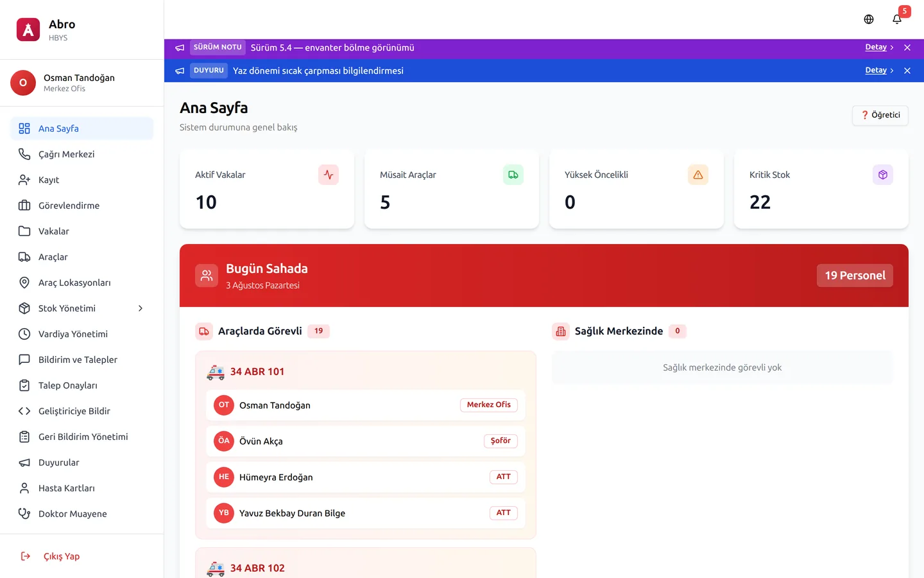Click 'Sağlık merkezinde görevli yok' text
The width and height of the screenshot is (924, 578).
tap(723, 367)
